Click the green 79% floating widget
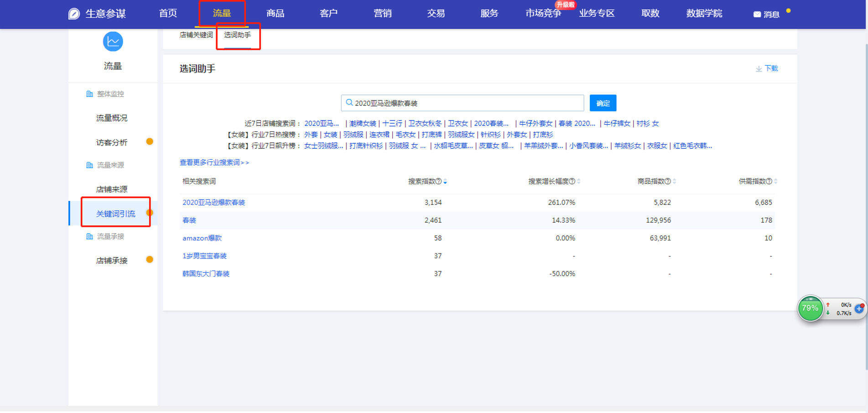The width and height of the screenshot is (868, 413). point(810,308)
